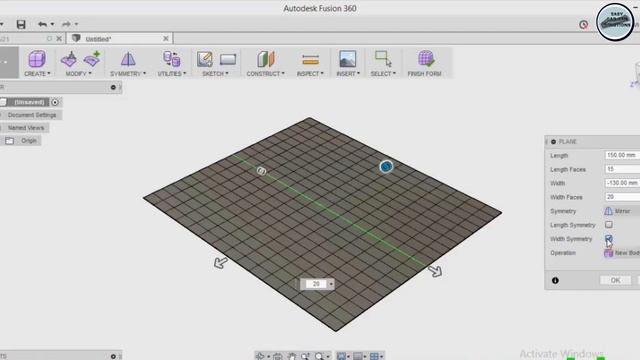This screenshot has height=360, width=640.
Task: Click the FINISH FORM label button
Action: [x=424, y=74]
